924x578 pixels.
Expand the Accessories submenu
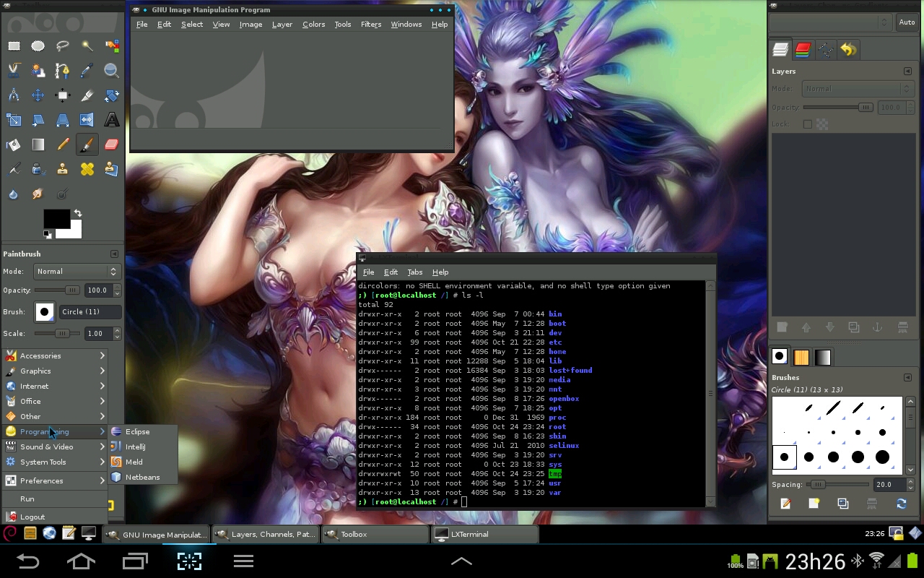click(55, 355)
